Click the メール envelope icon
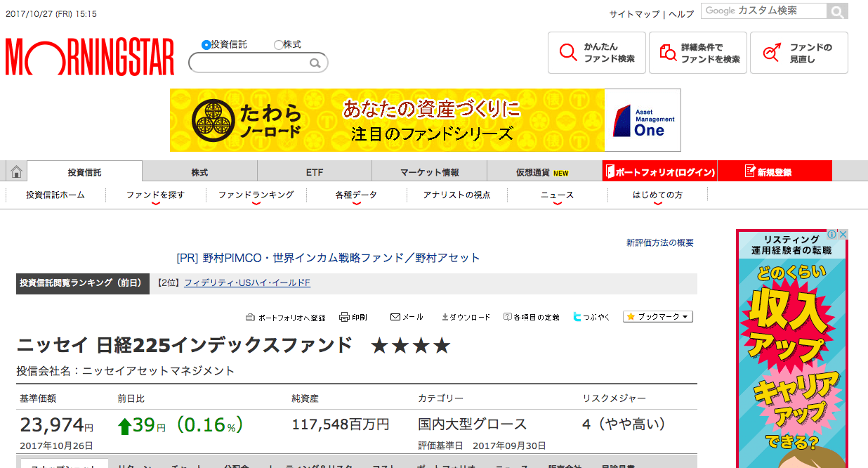Image resolution: width=868 pixels, height=468 pixels. (395, 316)
